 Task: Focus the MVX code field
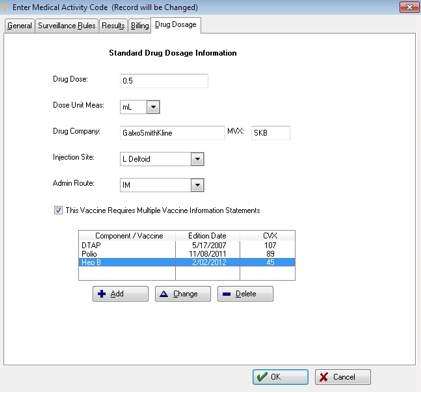point(270,133)
